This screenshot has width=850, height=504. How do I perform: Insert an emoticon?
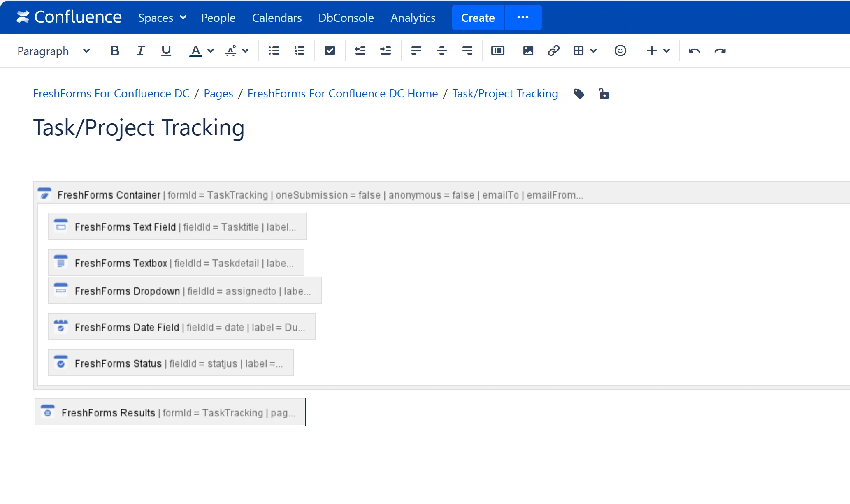point(620,51)
